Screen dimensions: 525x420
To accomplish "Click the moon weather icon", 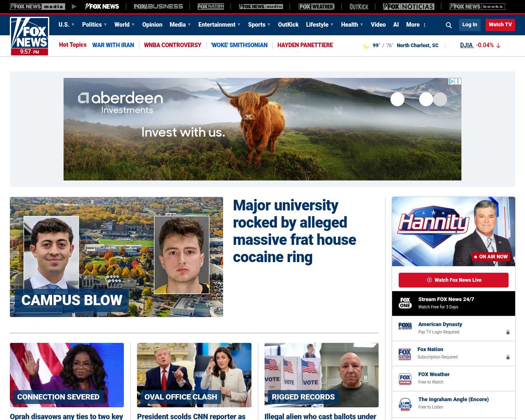I will pyautogui.click(x=366, y=46).
